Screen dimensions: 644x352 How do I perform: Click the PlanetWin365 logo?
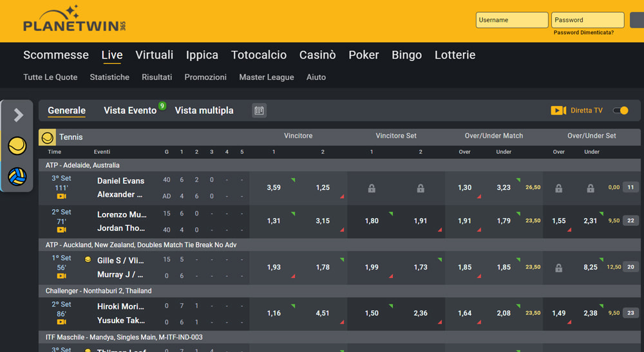[74, 19]
